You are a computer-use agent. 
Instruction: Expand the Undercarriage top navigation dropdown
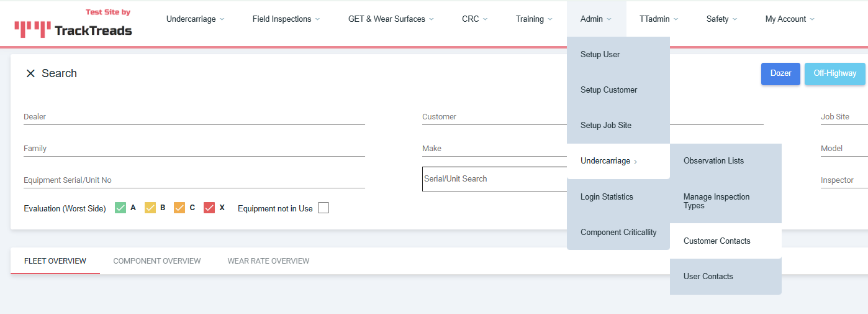click(x=195, y=19)
